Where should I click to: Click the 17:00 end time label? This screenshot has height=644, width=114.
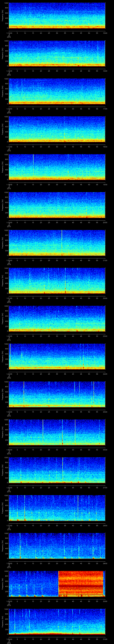click(x=105, y=109)
